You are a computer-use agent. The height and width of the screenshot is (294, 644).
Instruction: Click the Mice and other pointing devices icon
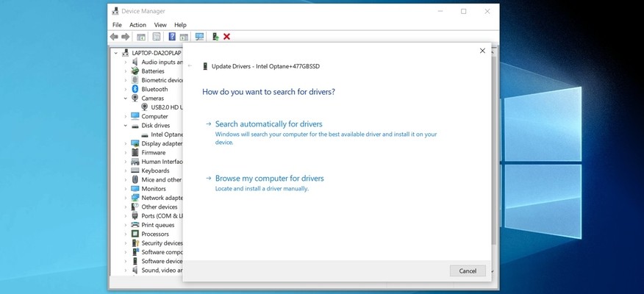click(135, 179)
